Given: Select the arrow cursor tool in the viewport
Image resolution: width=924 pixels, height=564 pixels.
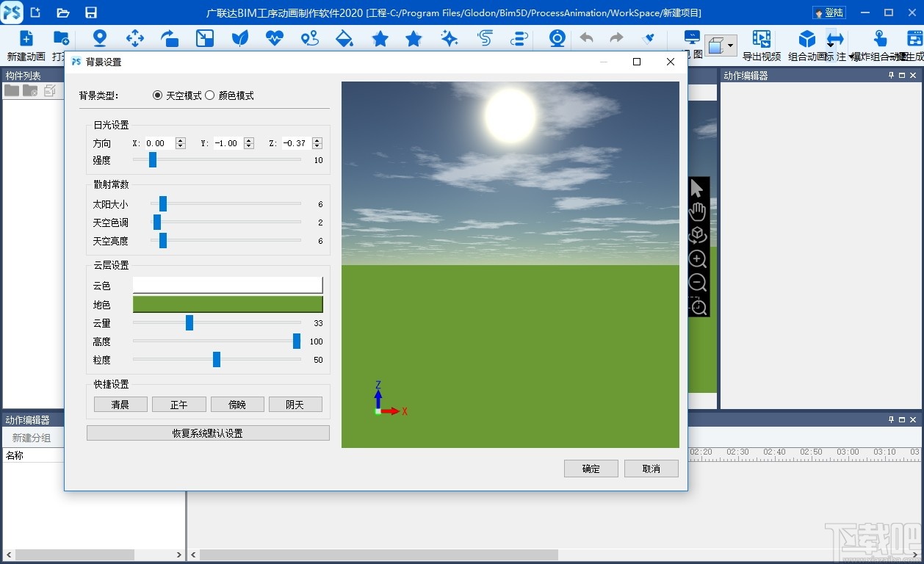Looking at the screenshot, I should tap(696, 189).
